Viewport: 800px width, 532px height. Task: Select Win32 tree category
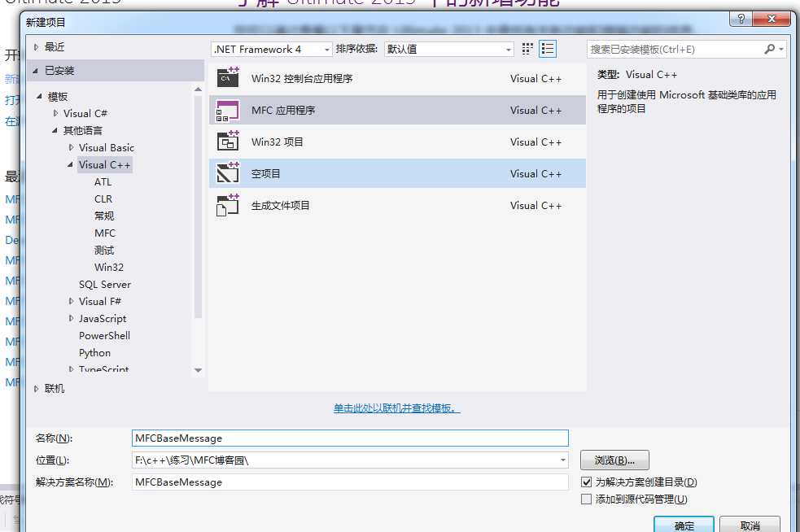pyautogui.click(x=109, y=268)
